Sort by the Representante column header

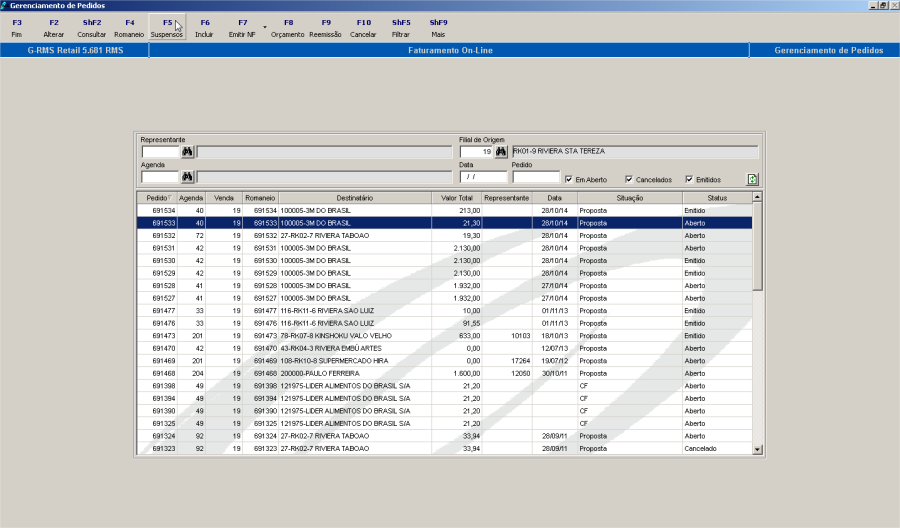coord(506,198)
